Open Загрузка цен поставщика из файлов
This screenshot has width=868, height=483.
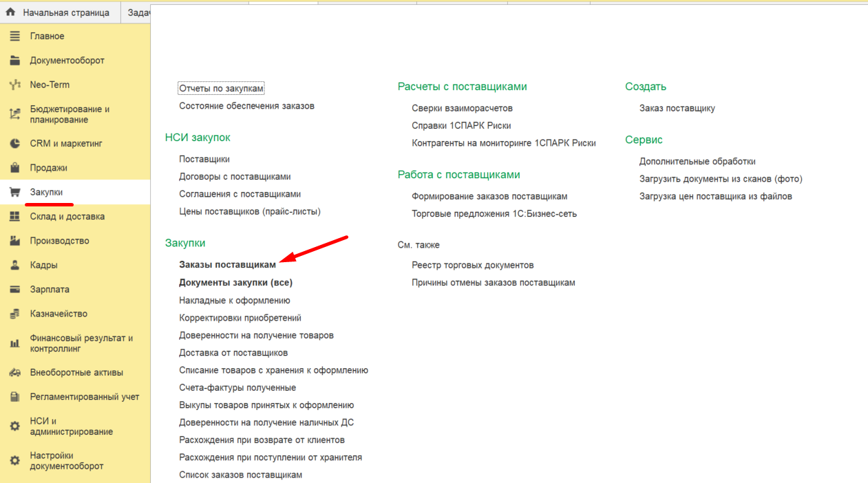pos(716,197)
